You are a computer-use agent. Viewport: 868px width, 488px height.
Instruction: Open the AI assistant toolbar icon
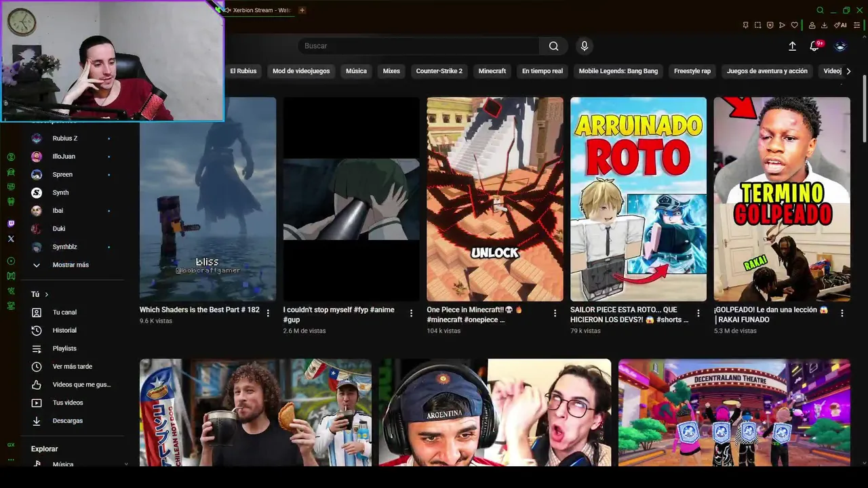tap(840, 25)
